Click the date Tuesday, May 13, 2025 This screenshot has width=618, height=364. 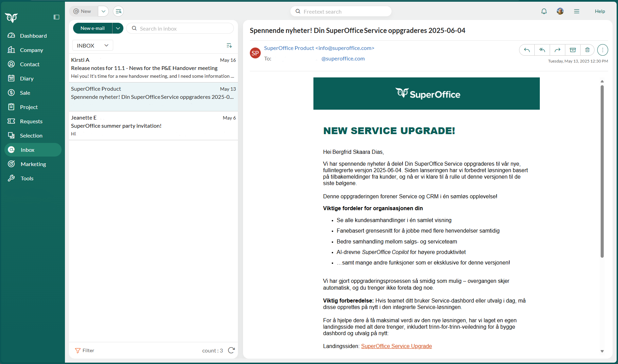point(578,61)
